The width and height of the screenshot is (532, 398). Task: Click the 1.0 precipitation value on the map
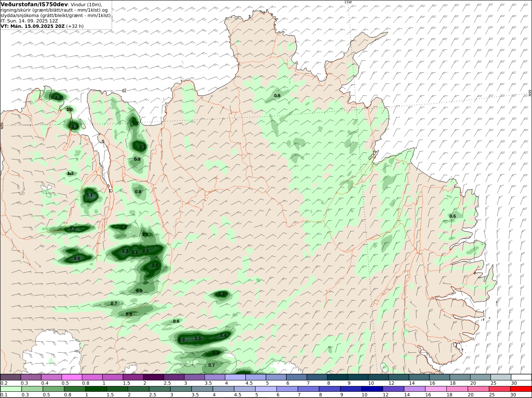tap(69, 109)
